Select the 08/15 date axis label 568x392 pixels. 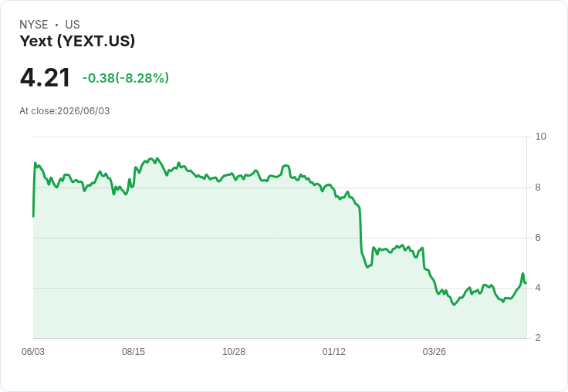tap(134, 352)
